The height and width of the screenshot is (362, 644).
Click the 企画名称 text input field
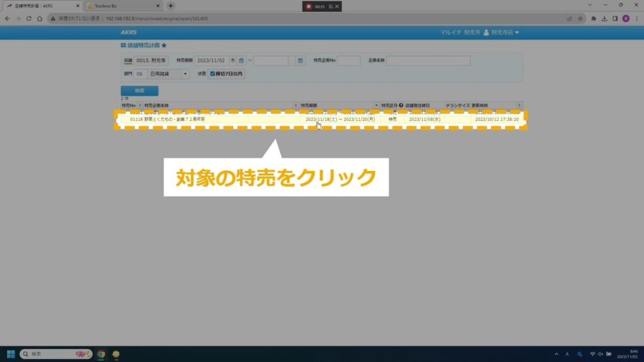(x=428, y=61)
